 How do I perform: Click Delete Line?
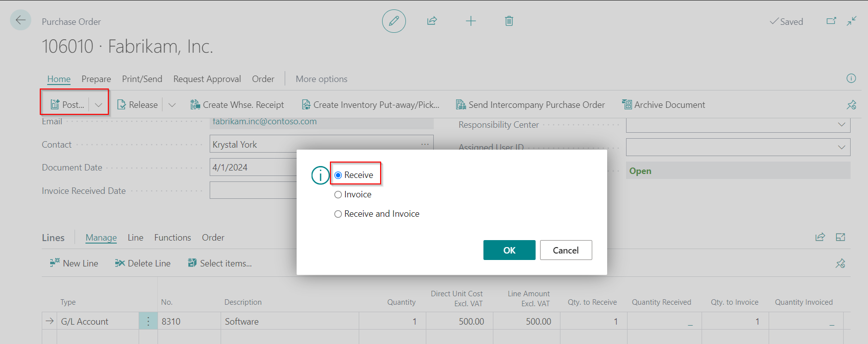143,263
